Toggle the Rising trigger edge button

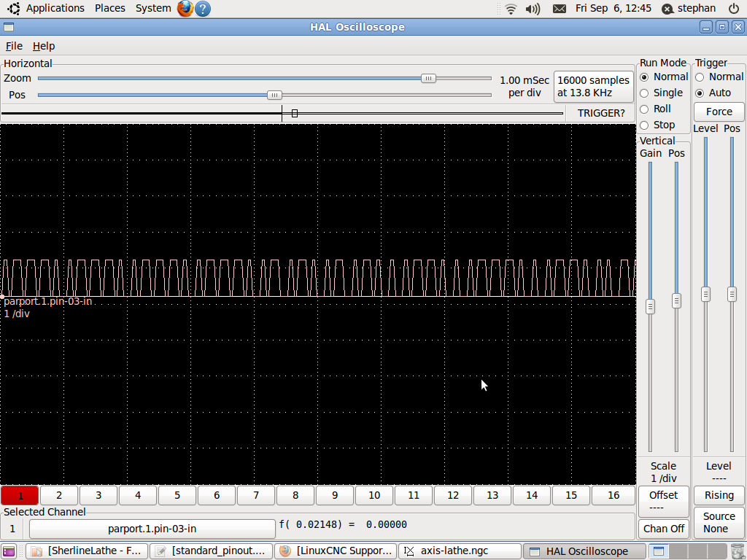[x=719, y=496]
